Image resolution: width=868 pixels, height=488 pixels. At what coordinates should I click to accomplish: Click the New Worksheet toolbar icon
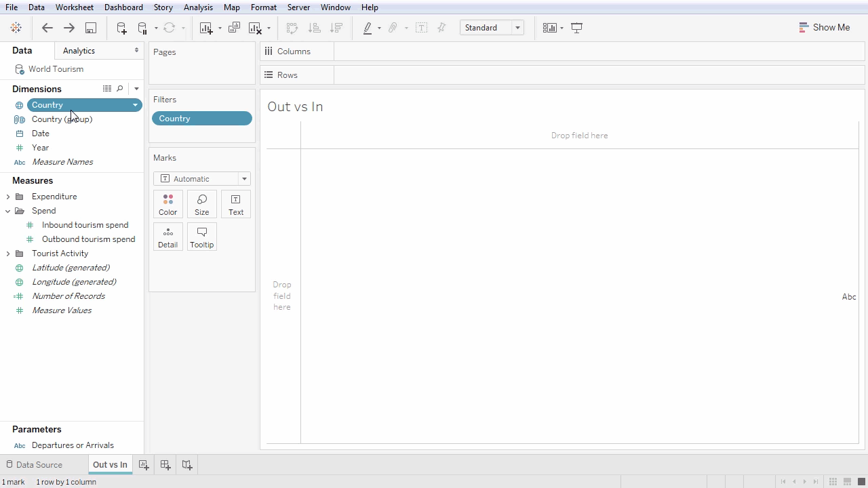point(206,28)
